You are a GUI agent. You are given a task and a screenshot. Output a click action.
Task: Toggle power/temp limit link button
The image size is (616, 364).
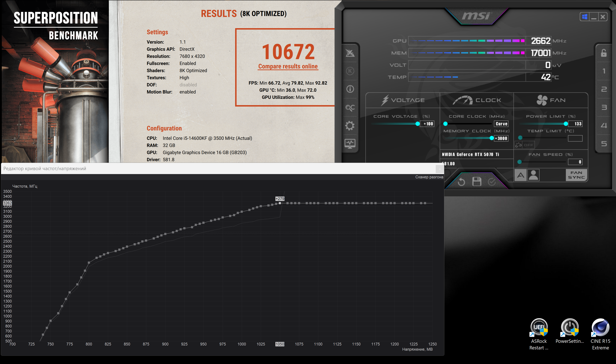click(x=519, y=145)
